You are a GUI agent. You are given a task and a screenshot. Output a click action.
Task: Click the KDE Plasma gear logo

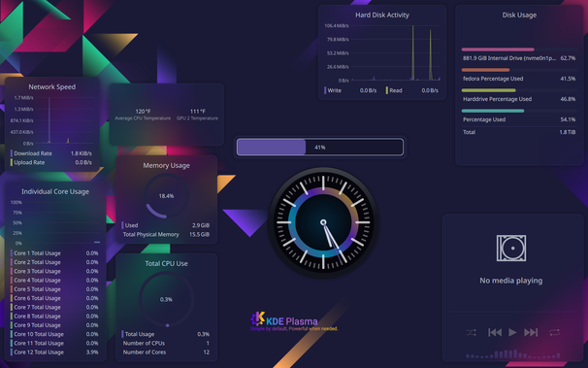pos(258,318)
